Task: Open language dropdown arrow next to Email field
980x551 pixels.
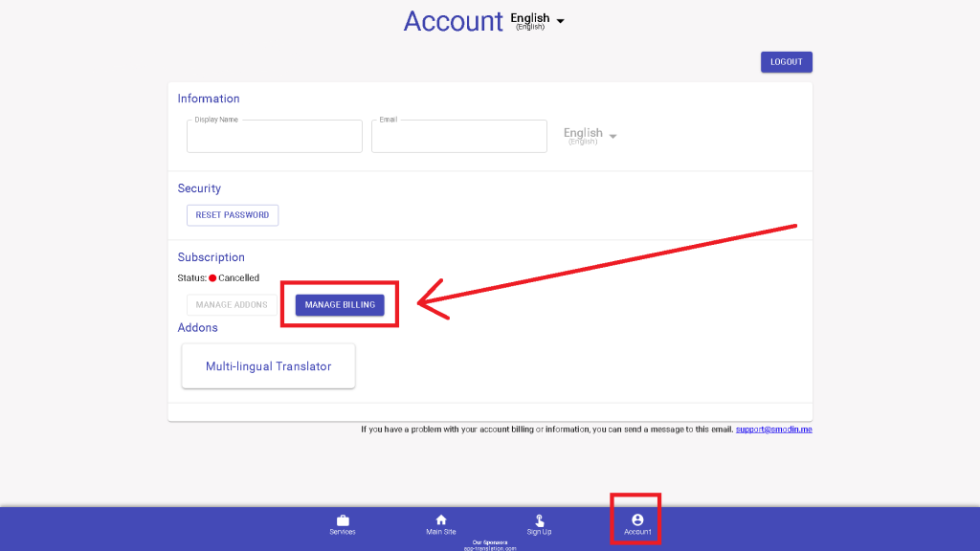Action: pyautogui.click(x=613, y=137)
